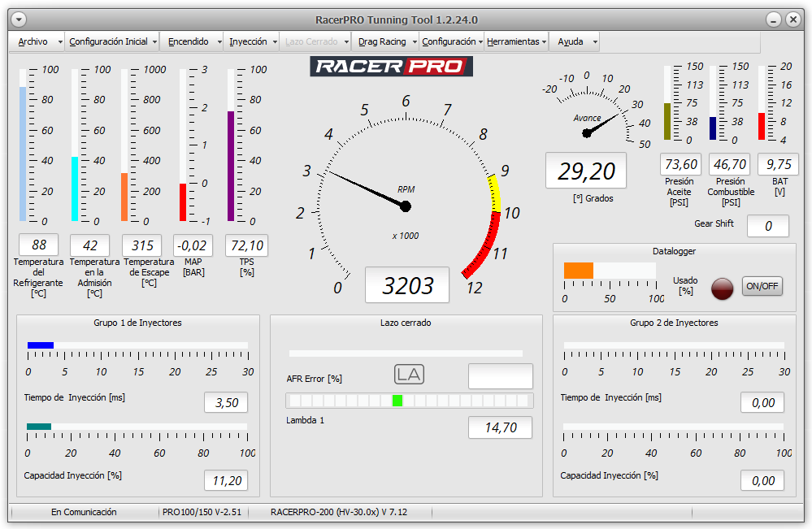Open the Herramientas menu
This screenshot has height=529, width=812.
513,42
